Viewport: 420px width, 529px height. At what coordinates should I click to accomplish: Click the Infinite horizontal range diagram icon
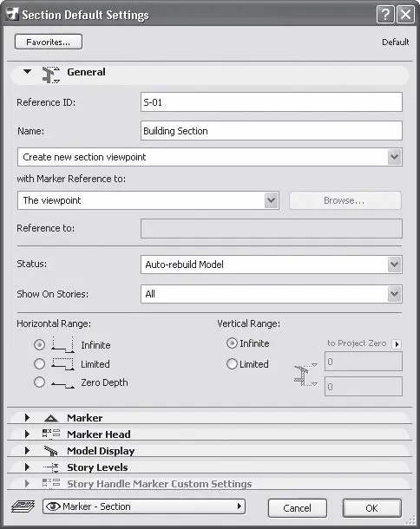(62, 344)
